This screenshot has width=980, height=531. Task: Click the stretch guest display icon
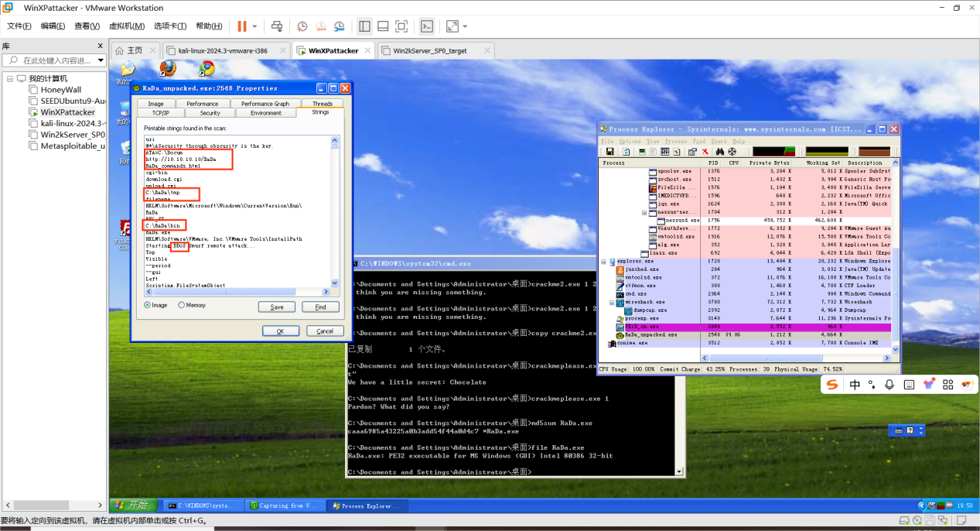(452, 26)
